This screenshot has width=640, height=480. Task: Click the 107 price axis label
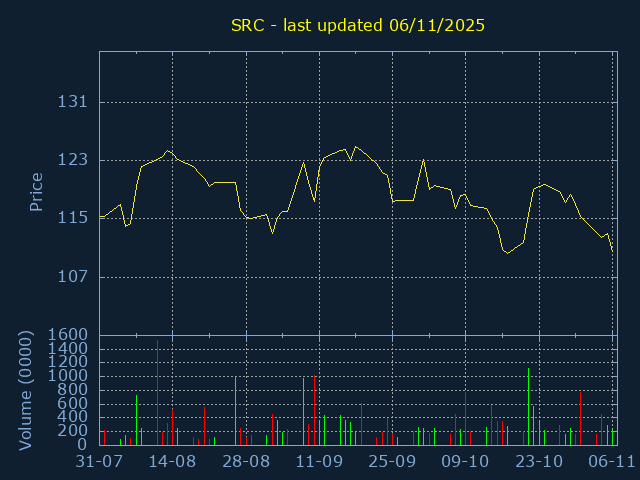pos(73,277)
